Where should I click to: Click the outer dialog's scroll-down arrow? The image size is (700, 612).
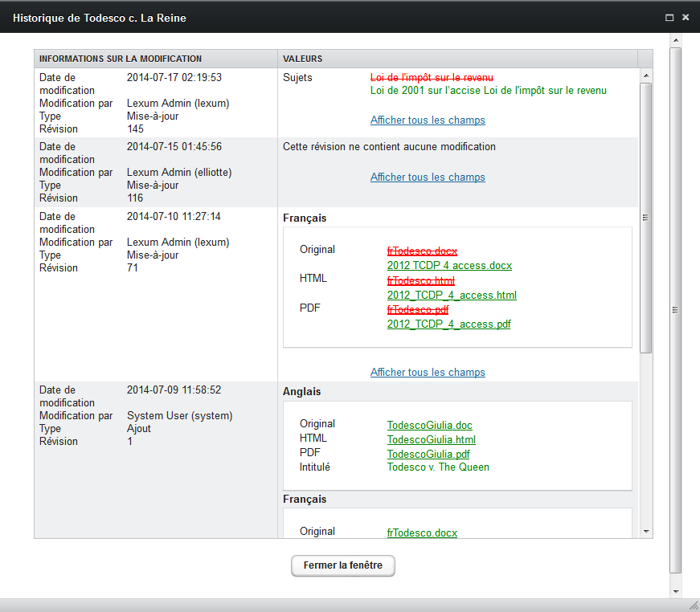[676, 590]
